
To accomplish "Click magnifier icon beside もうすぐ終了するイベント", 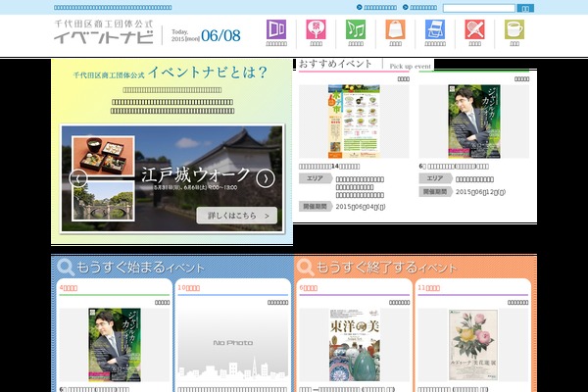I will [305, 268].
